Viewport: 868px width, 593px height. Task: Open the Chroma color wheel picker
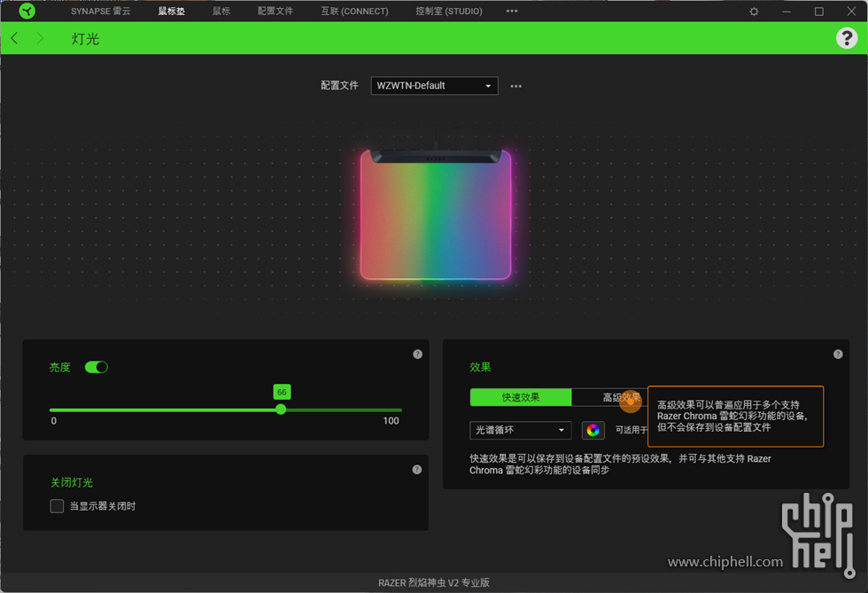point(593,430)
